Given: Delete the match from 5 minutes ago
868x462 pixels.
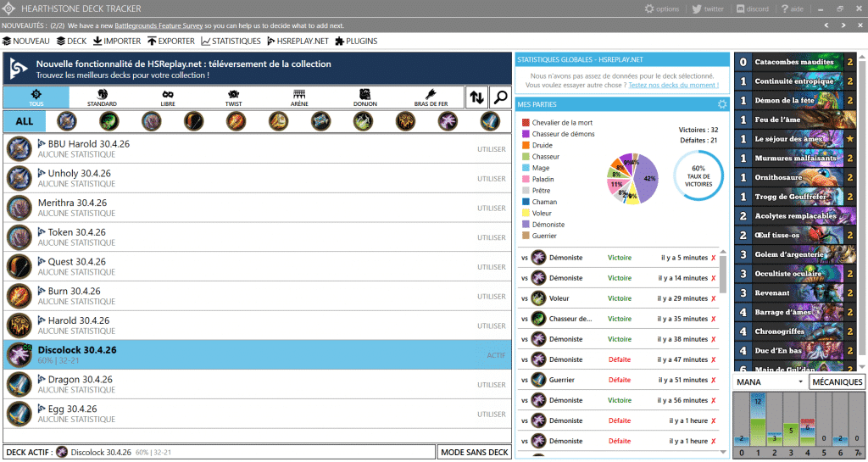Looking at the screenshot, I should click(x=714, y=258).
